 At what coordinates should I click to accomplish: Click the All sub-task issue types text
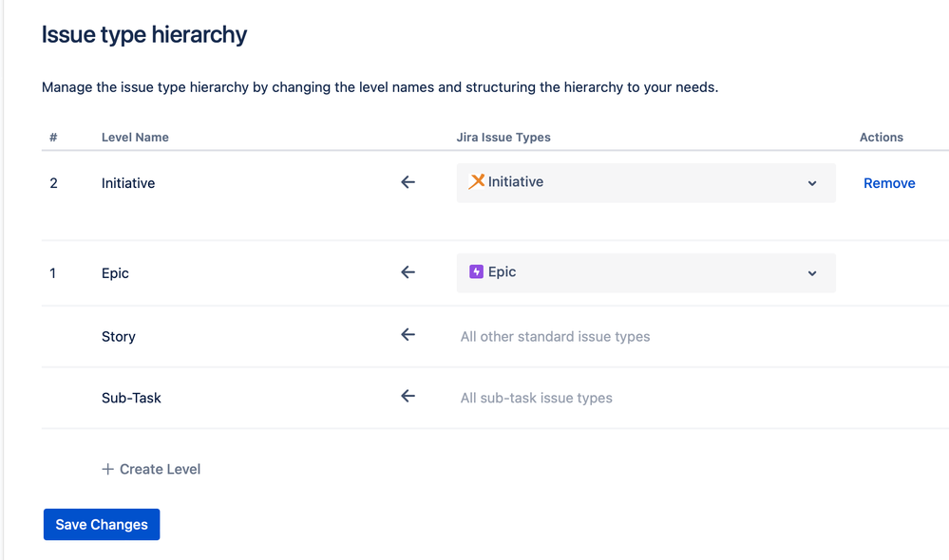(536, 398)
